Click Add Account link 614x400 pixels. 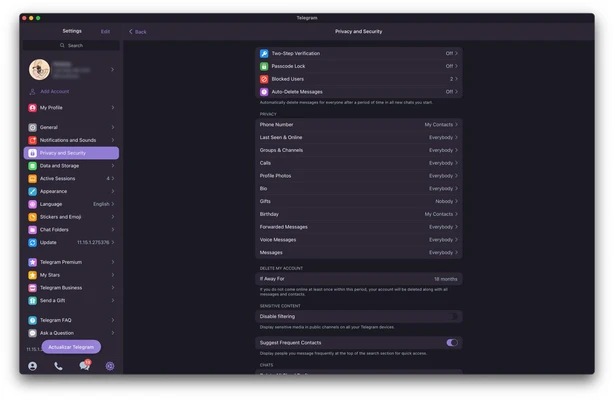click(54, 92)
